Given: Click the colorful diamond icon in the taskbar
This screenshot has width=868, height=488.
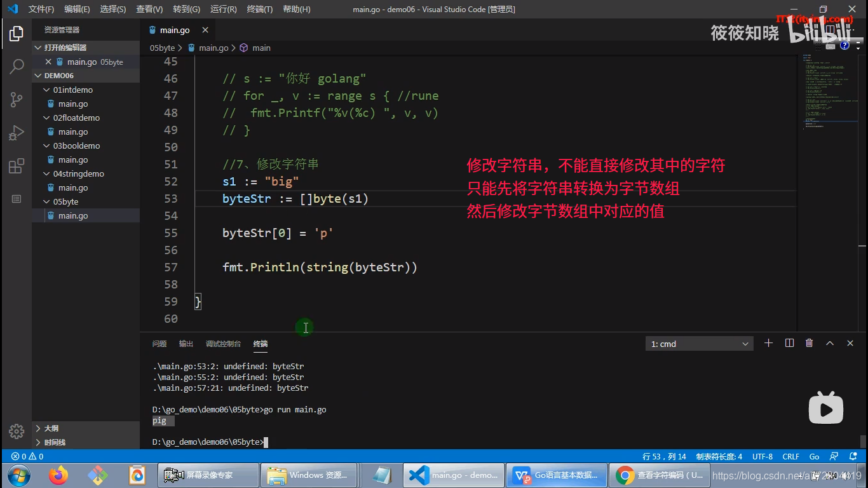Looking at the screenshot, I should click(x=97, y=475).
